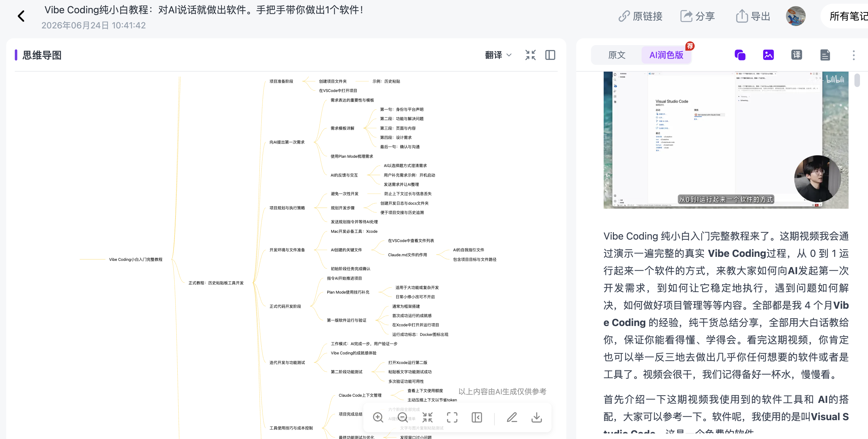Click the text 在VSCode中打开项目

click(338, 90)
